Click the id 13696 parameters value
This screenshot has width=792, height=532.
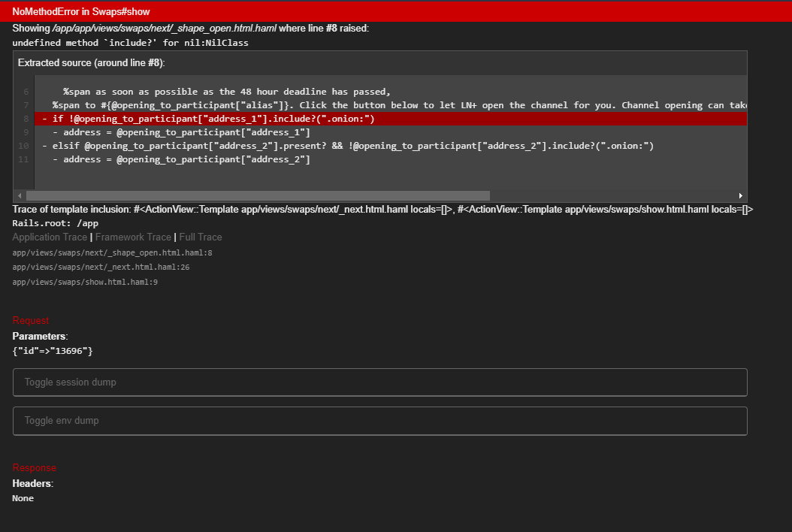click(x=53, y=351)
